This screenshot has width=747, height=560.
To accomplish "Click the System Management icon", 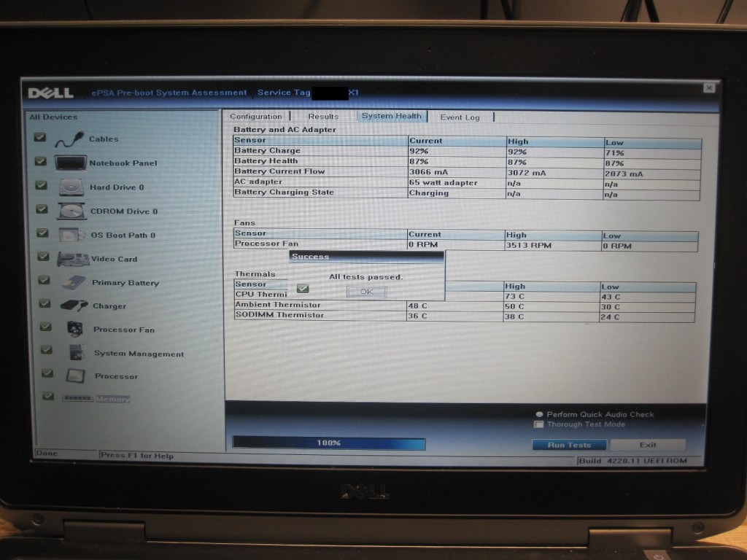I will pos(77,353).
